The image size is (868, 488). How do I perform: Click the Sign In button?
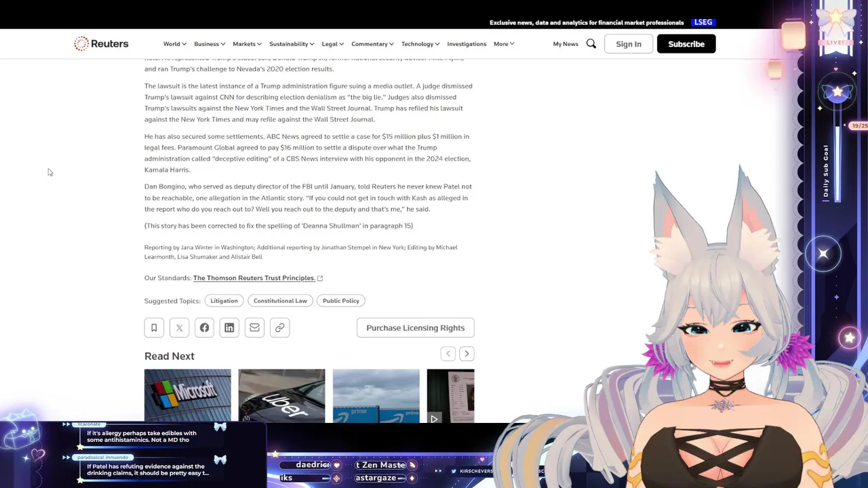(629, 44)
